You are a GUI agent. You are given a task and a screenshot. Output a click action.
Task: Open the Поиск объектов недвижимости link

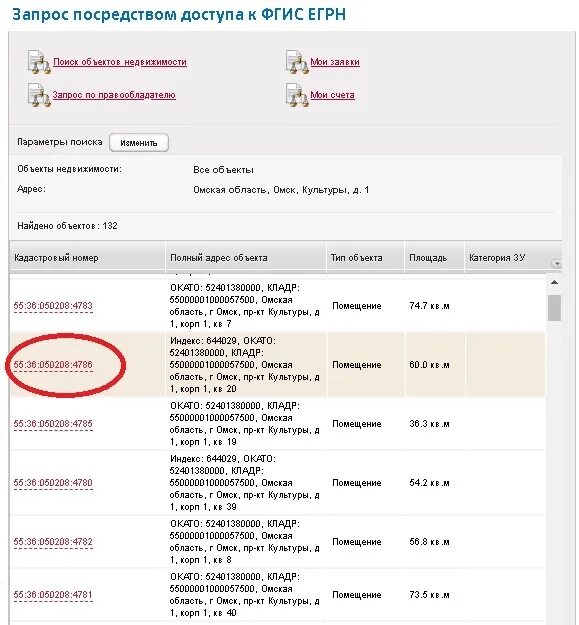(120, 62)
